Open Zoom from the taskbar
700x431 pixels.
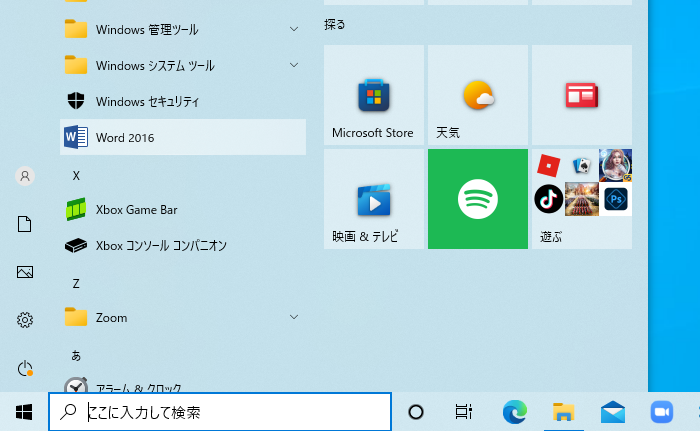(662, 412)
